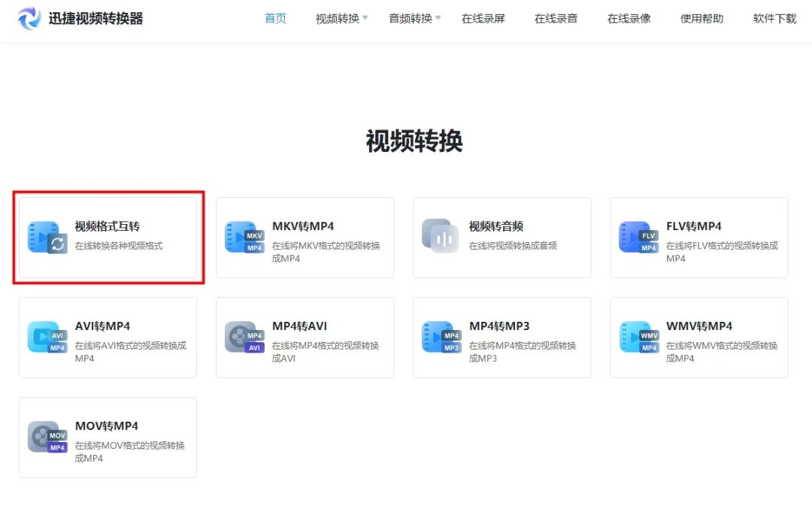This screenshot has width=812, height=521.
Task: Click the text 在线转换各种视频格式
Action: point(119,246)
